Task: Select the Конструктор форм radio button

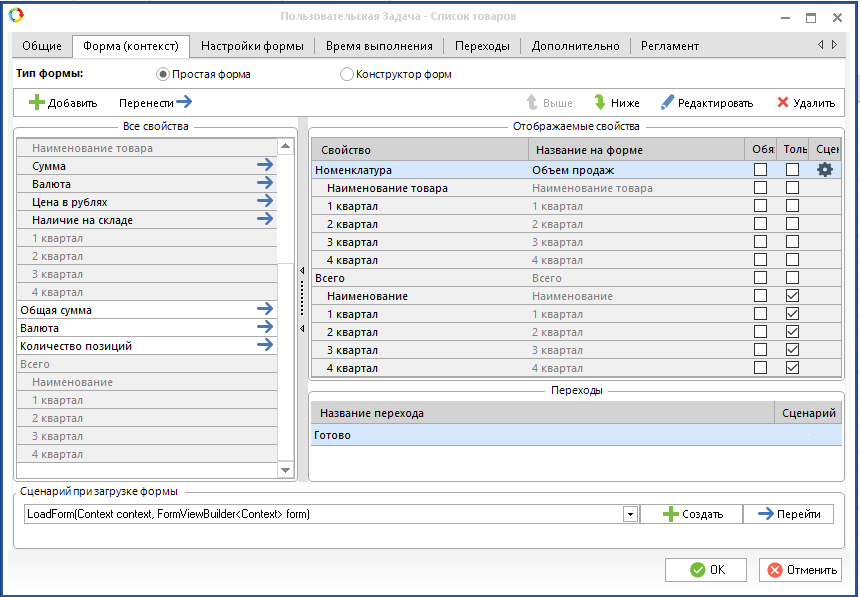Action: coord(347,74)
